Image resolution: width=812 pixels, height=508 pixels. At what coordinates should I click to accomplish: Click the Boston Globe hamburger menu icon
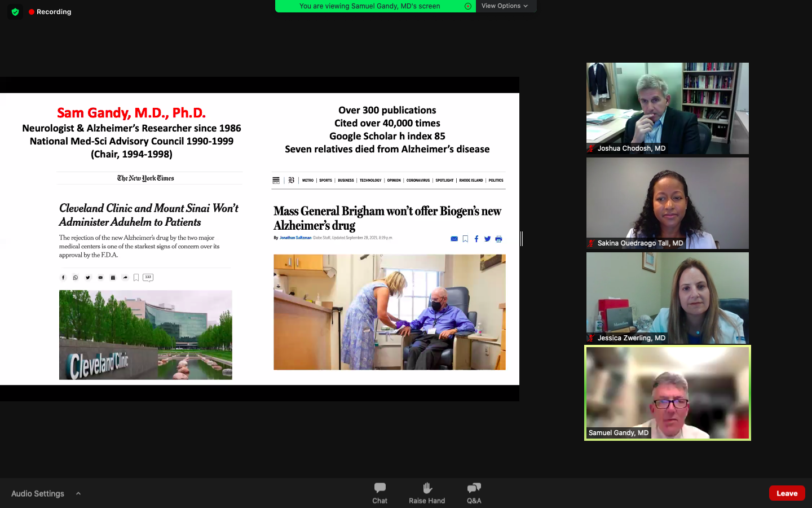click(276, 181)
